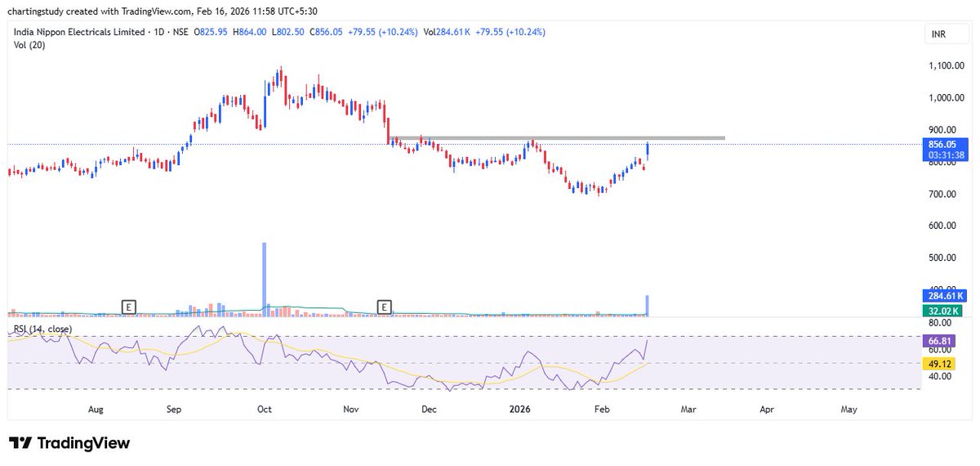Click the 80.00 RSI axis label
The height and width of the screenshot is (466, 980).
tap(942, 323)
